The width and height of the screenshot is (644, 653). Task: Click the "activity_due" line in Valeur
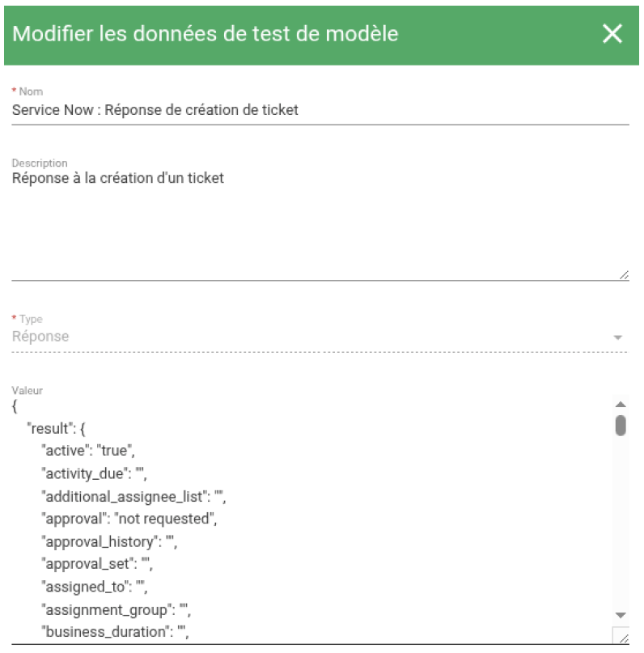(94, 474)
